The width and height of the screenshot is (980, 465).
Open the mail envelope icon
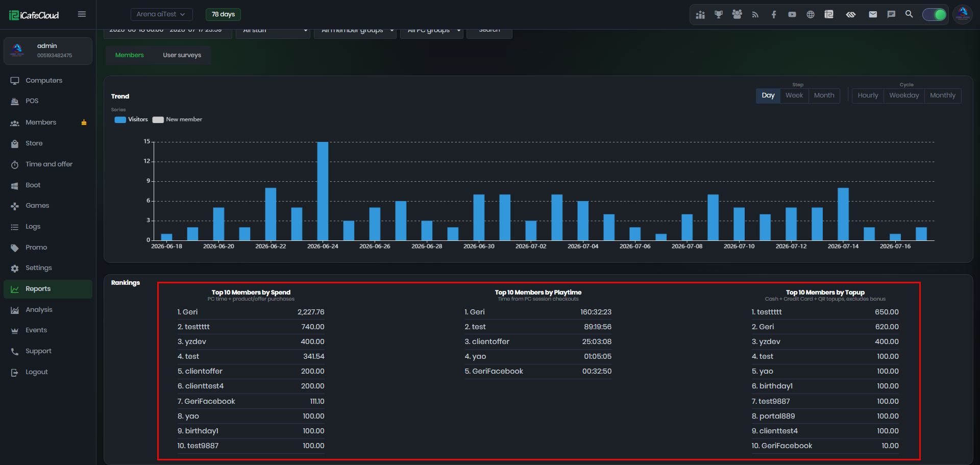pyautogui.click(x=873, y=14)
